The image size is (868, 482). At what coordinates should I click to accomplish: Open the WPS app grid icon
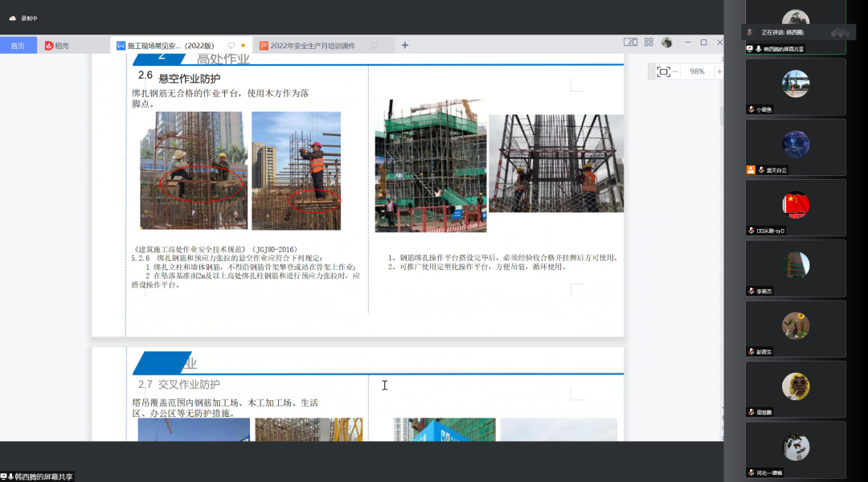649,43
